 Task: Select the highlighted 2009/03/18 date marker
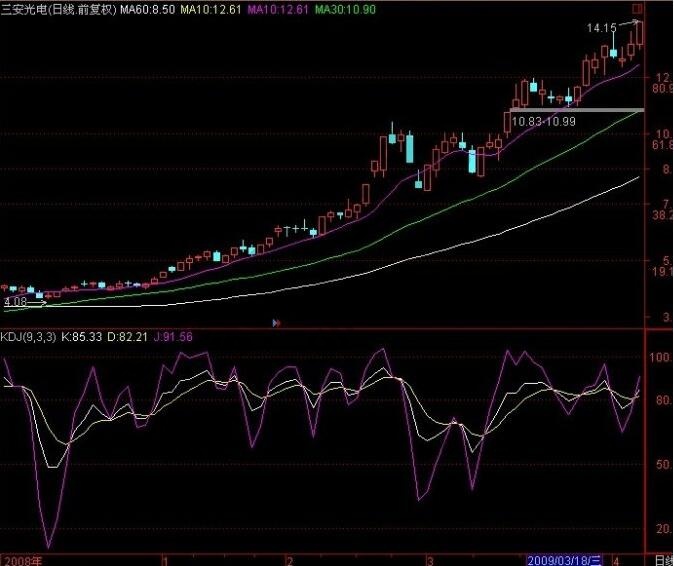pos(565,559)
